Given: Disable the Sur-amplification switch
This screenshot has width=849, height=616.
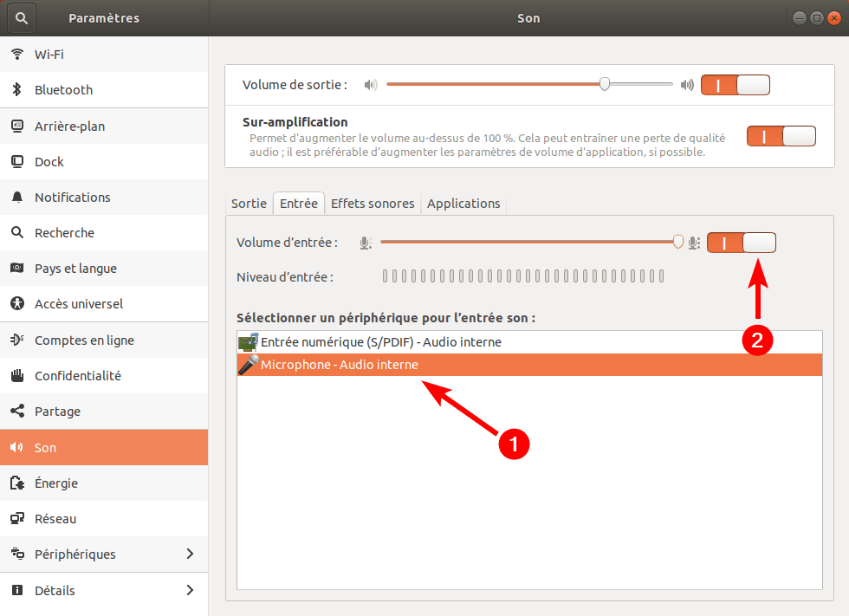Looking at the screenshot, I should coord(781,136).
